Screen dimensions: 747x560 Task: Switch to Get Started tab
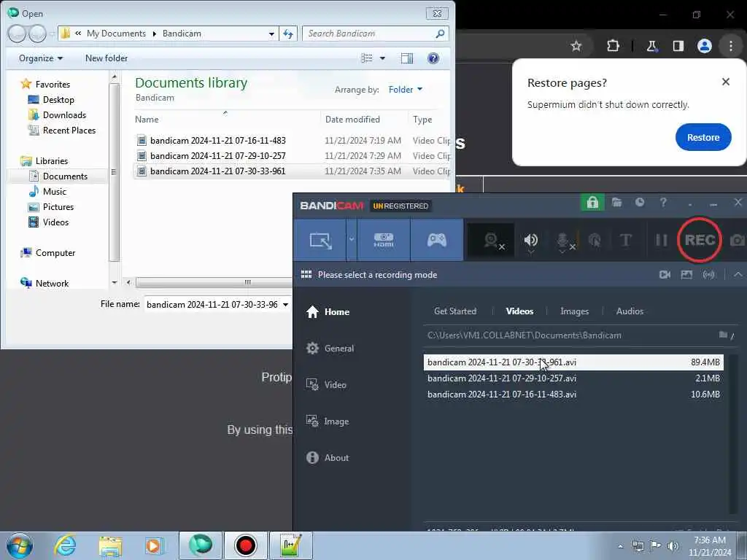[455, 311]
